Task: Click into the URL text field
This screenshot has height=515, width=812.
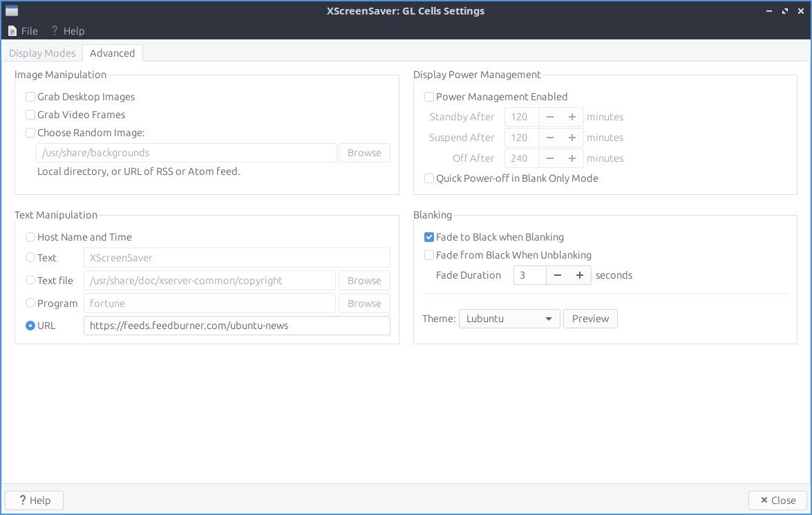Action: (x=236, y=326)
